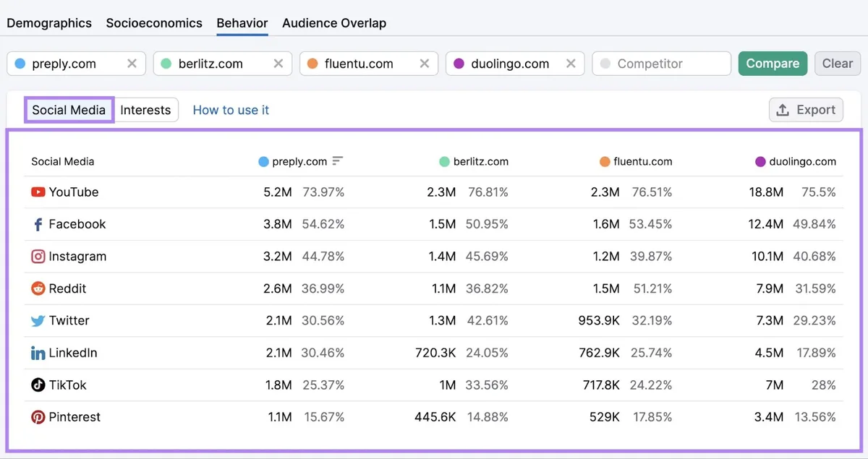Screen dimensions: 868x459
Task: Click the berlitz.com column header
Action: click(474, 161)
